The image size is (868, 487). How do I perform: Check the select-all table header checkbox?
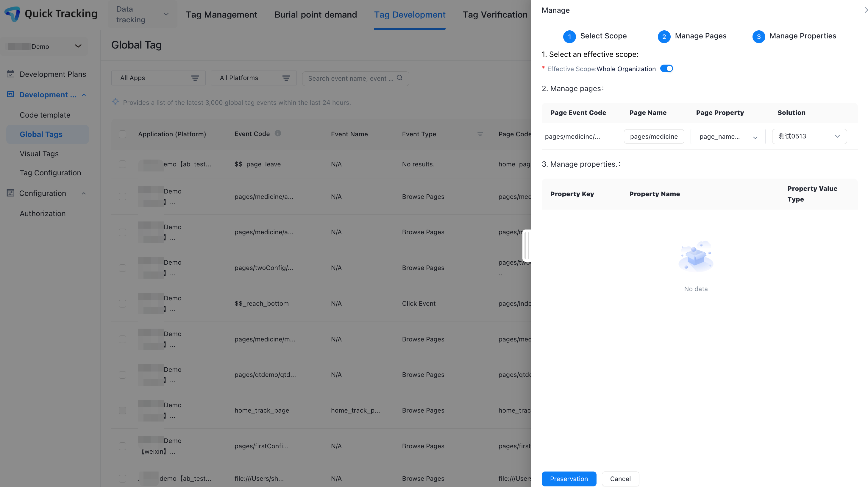(x=122, y=134)
